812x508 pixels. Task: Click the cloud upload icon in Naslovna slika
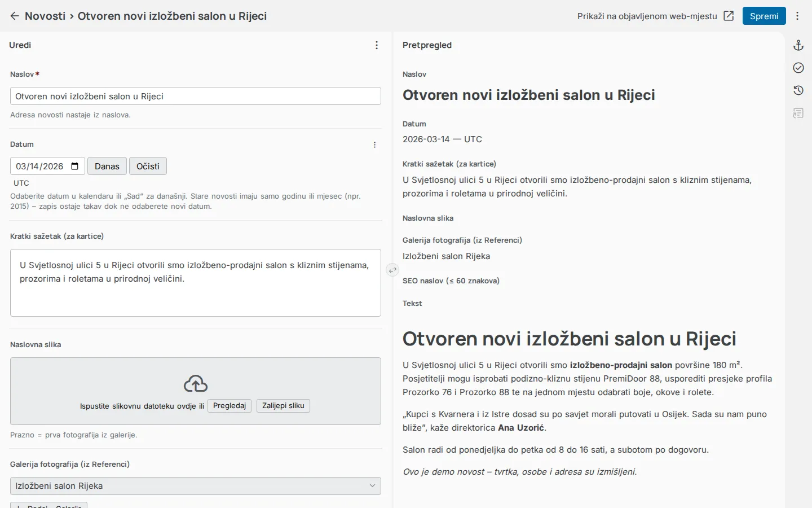[x=196, y=384]
